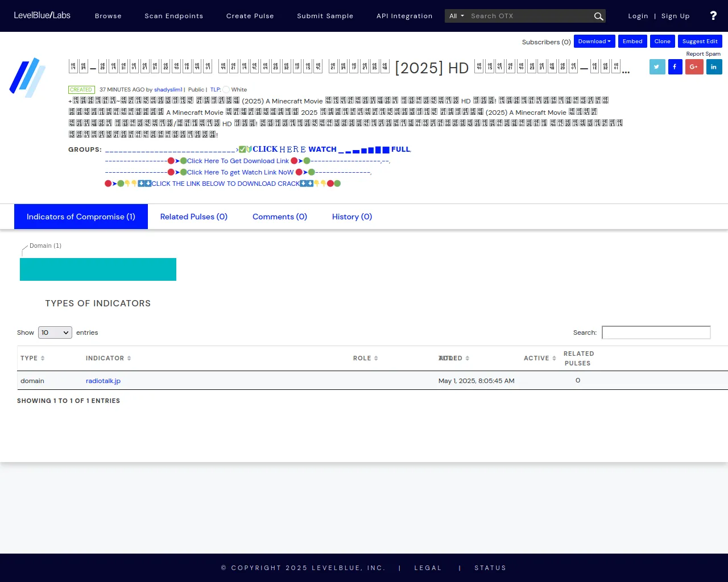Sort table by Active column
The height and width of the screenshot is (582, 728).
pyautogui.click(x=540, y=358)
